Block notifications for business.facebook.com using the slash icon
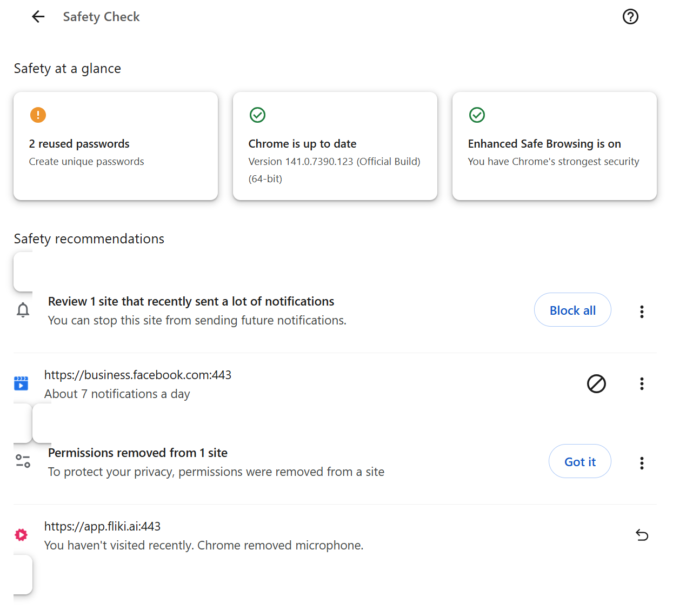Screen dimensions: 686x616 (596, 384)
